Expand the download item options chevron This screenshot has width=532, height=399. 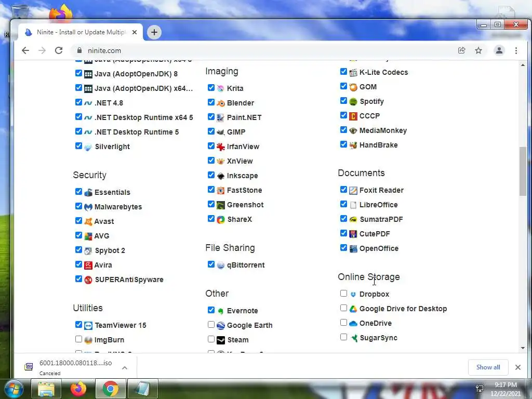tap(125, 368)
